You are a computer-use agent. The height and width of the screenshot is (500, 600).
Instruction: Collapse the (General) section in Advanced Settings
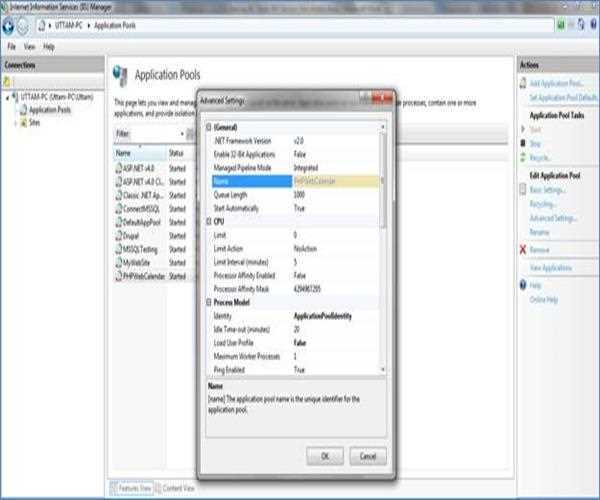pyautogui.click(x=208, y=129)
